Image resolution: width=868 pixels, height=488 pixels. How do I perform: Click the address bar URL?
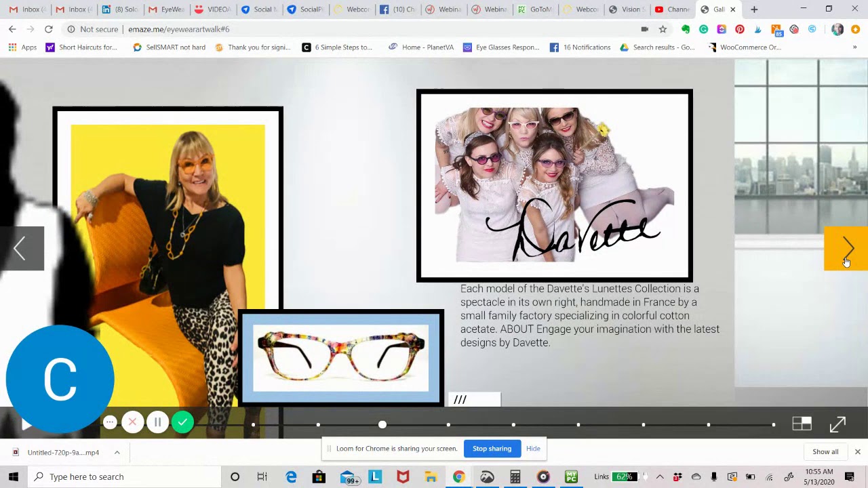(x=179, y=29)
